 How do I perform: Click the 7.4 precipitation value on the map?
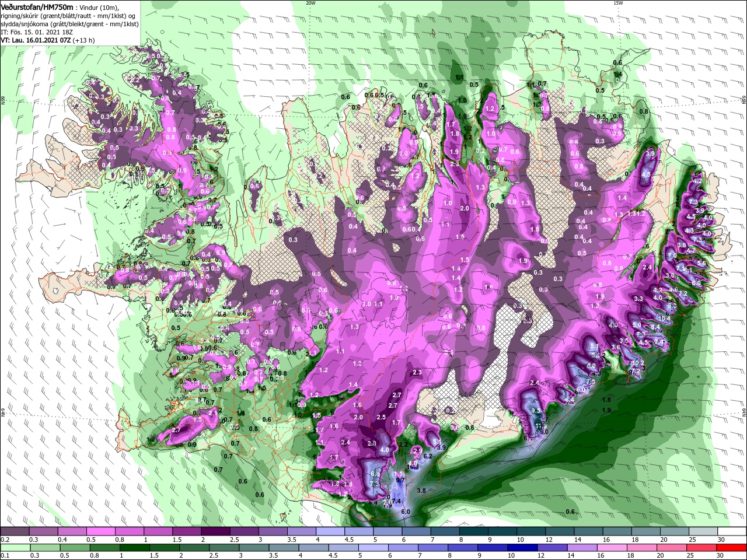pyautogui.click(x=396, y=501)
